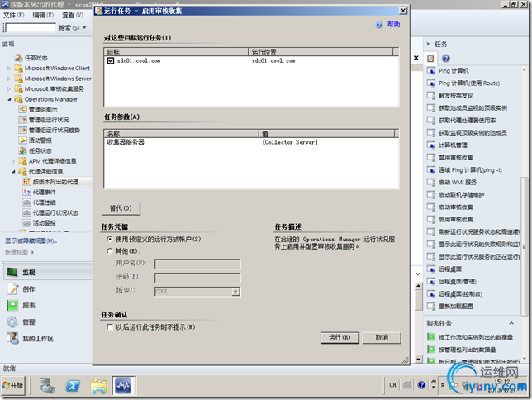Click the 按管理包列出的数据量 report icon

tap(431, 350)
